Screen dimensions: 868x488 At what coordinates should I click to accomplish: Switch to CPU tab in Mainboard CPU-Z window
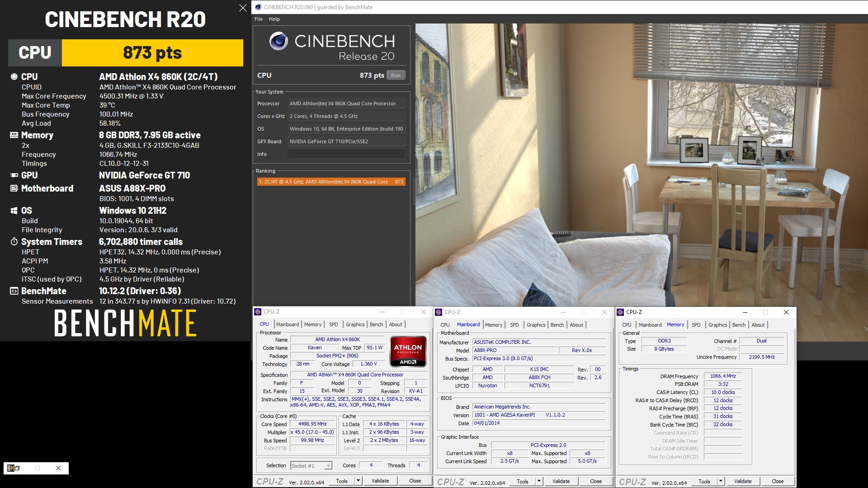(x=445, y=325)
